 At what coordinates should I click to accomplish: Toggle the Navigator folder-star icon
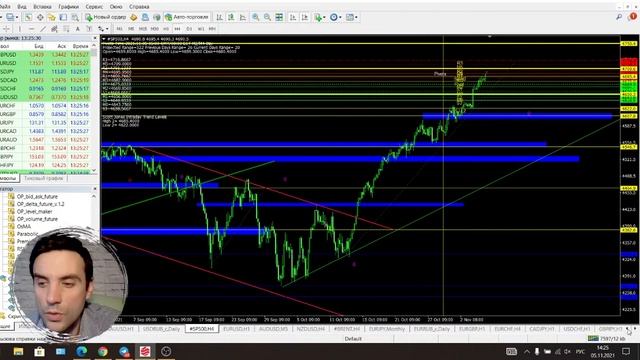pyautogui.click(x=52, y=17)
